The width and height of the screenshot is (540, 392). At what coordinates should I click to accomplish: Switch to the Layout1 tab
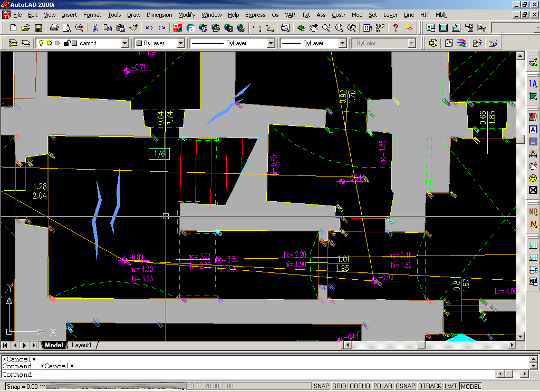pyautogui.click(x=82, y=345)
